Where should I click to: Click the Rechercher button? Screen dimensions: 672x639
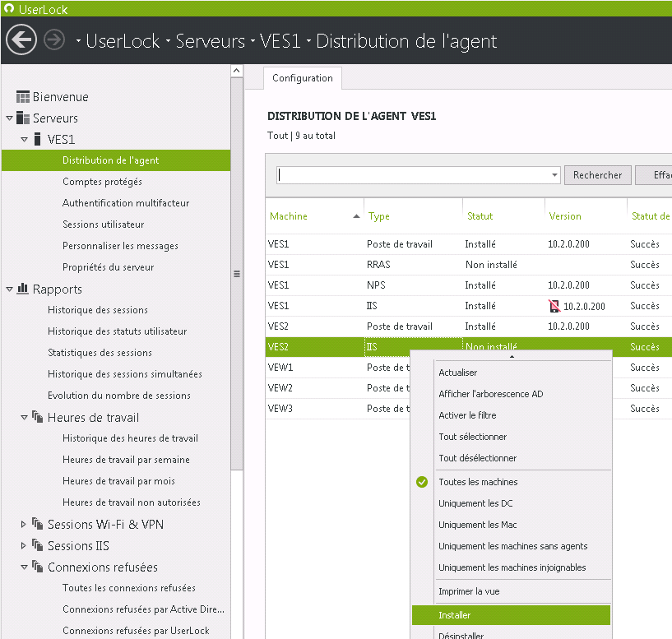click(597, 175)
